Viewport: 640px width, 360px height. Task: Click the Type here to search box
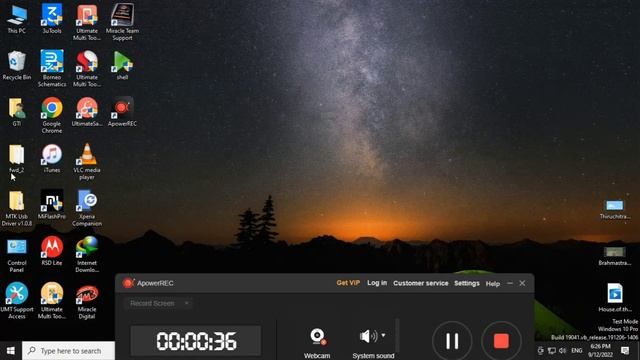[x=69, y=351]
